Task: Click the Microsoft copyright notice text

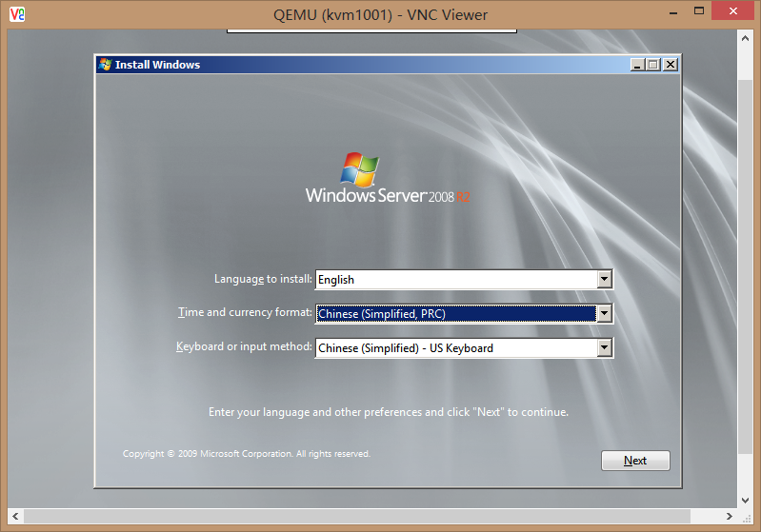Action: (247, 453)
